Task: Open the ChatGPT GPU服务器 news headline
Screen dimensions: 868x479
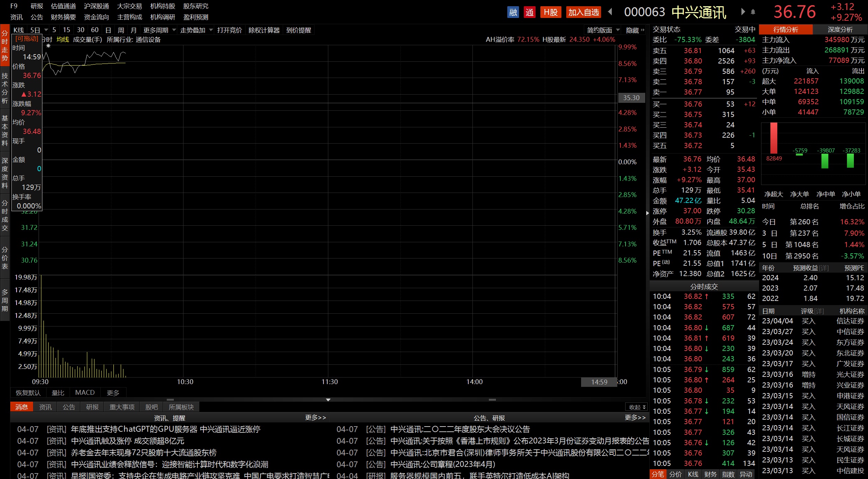Action: (166, 429)
